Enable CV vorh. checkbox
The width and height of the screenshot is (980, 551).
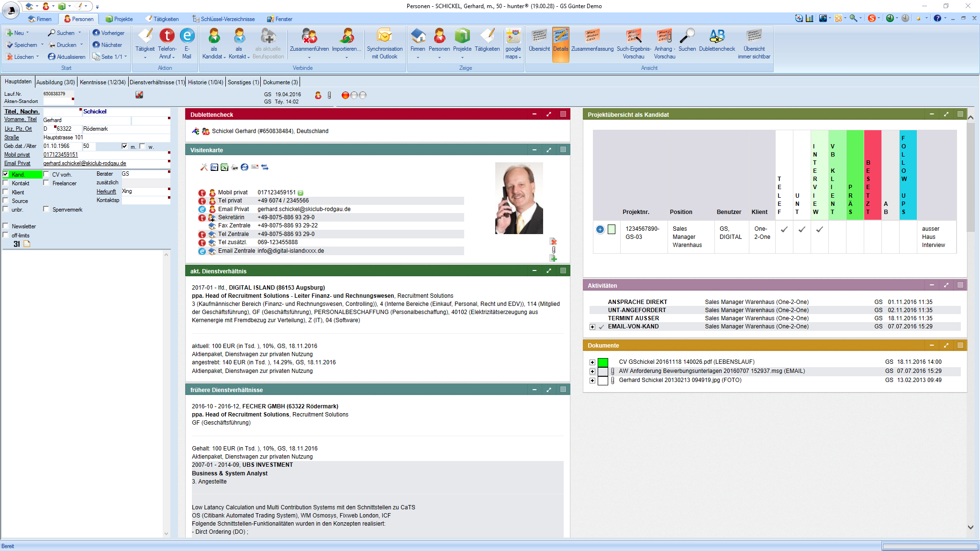tap(46, 174)
